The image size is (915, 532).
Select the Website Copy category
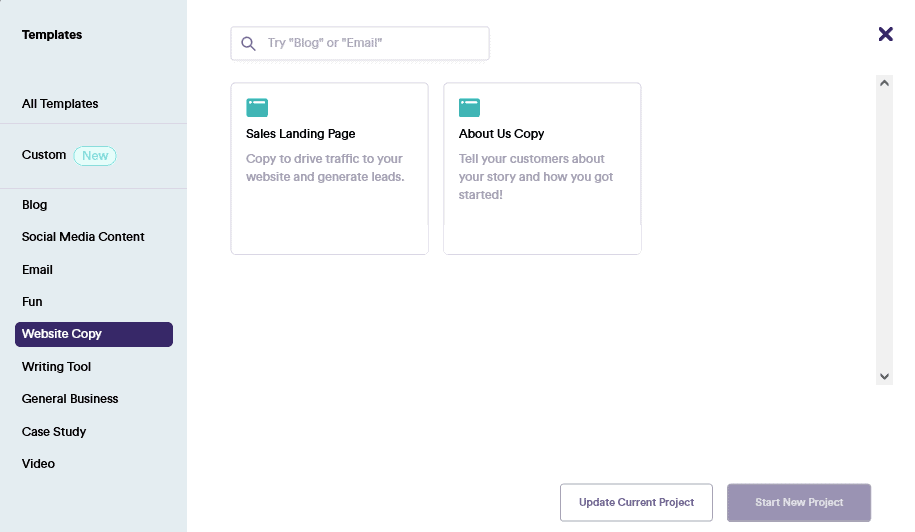point(93,334)
